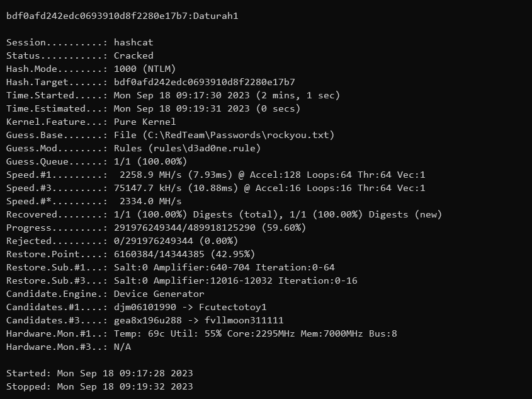Viewport: 532px width, 399px height.
Task: Click the hash at the top line
Action: 97,16
